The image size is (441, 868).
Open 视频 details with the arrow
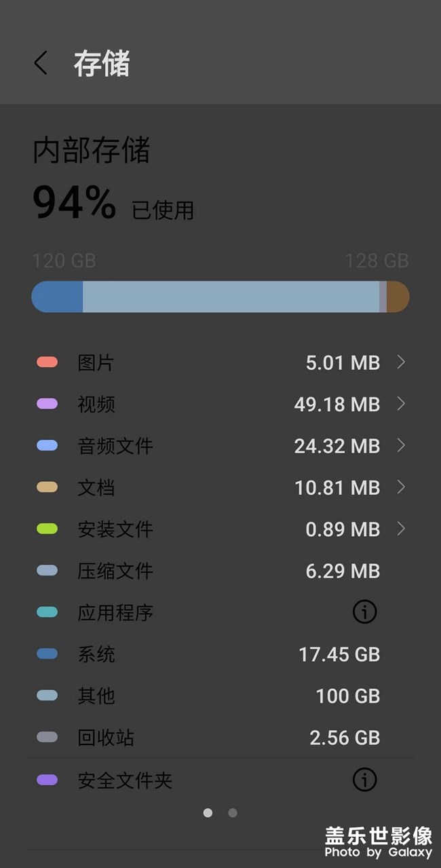tap(402, 404)
